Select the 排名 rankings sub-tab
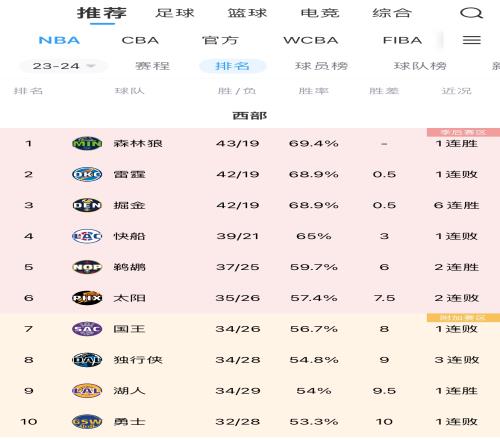 [233, 66]
